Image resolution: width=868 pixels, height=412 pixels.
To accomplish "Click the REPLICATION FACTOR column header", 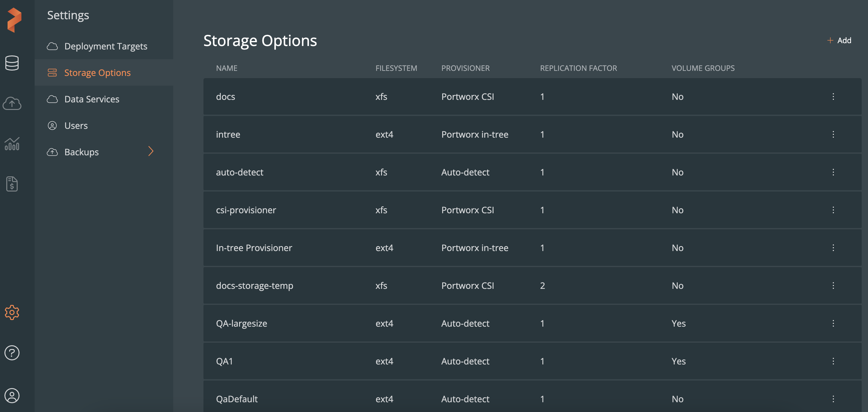I will [579, 68].
